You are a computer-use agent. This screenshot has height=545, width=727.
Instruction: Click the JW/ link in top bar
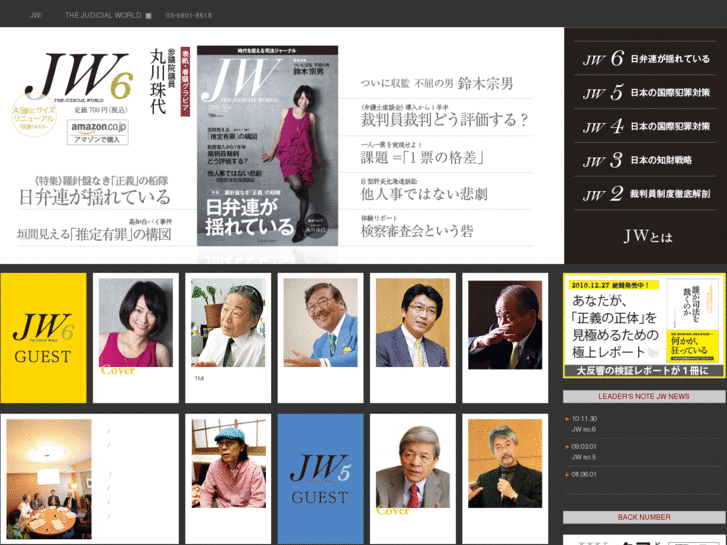pyautogui.click(x=36, y=15)
